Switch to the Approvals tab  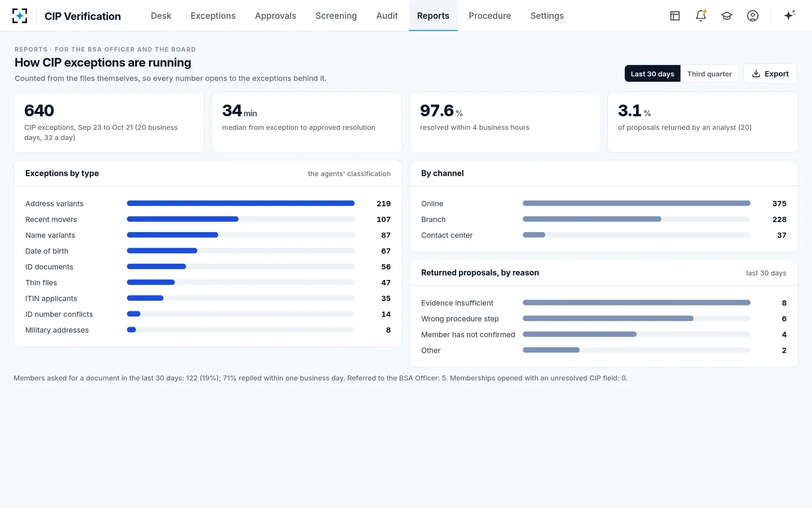click(275, 16)
